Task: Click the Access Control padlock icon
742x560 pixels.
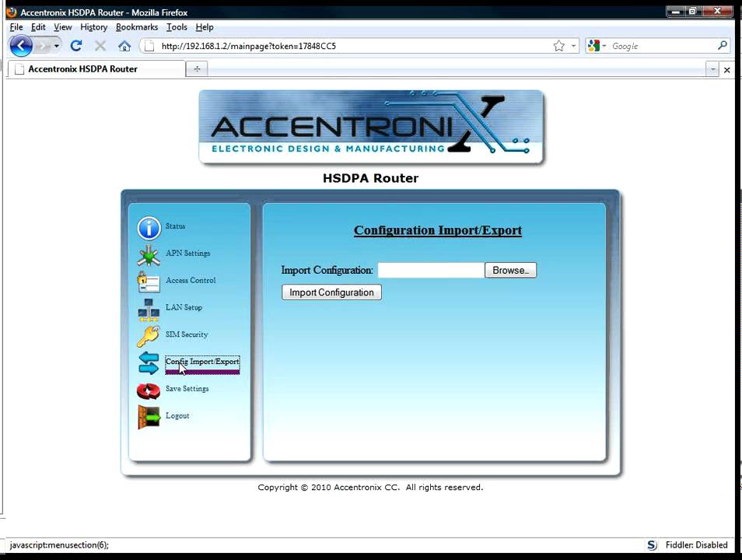Action: coord(149,282)
